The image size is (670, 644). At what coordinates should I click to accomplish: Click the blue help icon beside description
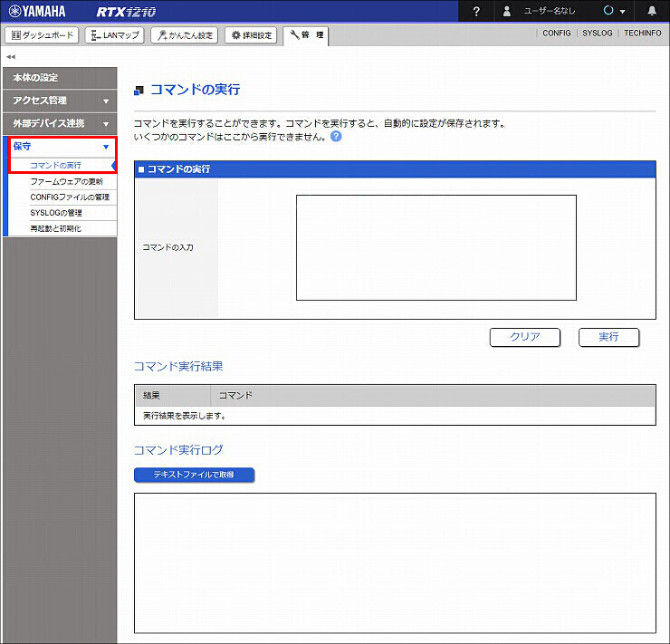[x=336, y=137]
